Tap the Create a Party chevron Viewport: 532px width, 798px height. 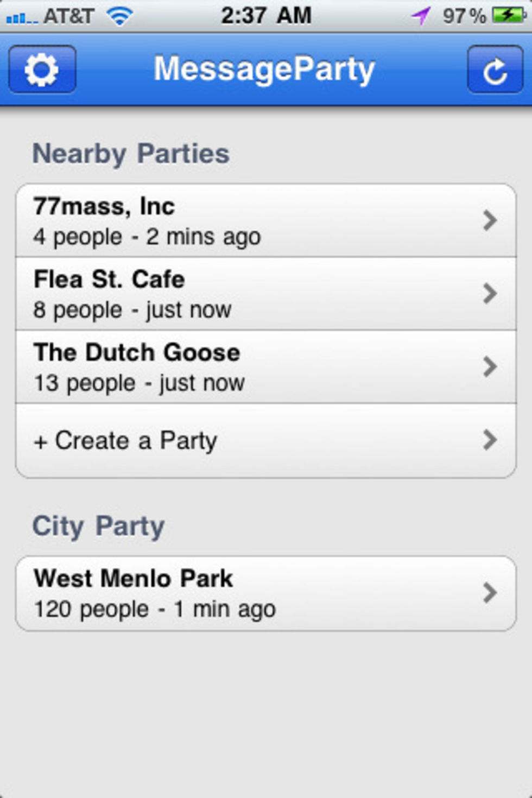pyautogui.click(x=490, y=440)
